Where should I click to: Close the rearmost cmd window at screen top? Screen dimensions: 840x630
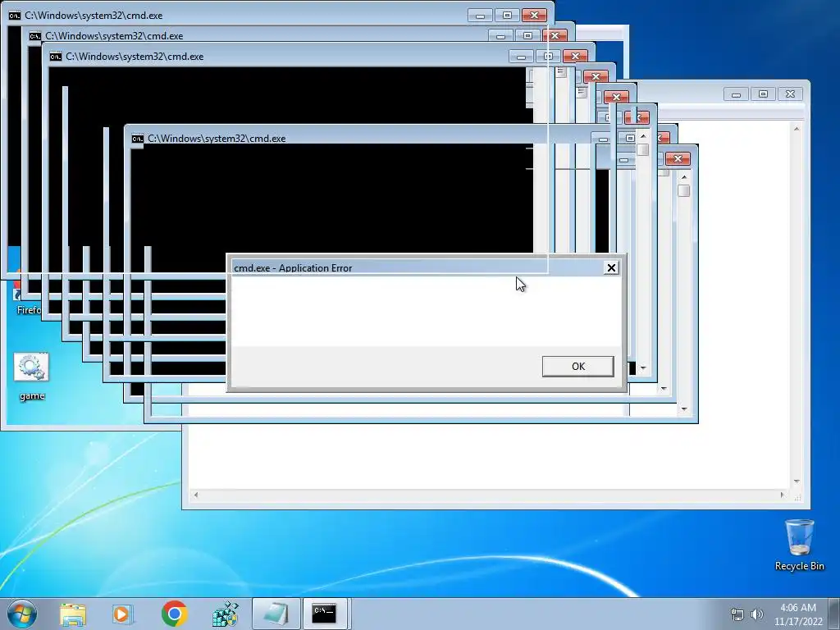point(534,16)
